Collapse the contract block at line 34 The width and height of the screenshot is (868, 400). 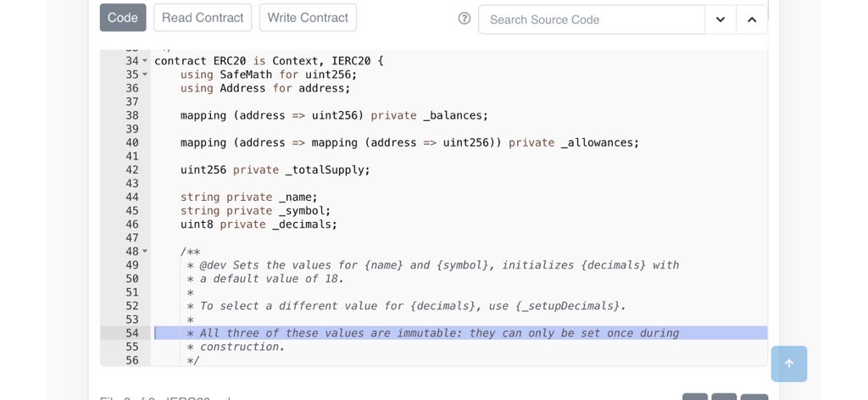point(145,61)
